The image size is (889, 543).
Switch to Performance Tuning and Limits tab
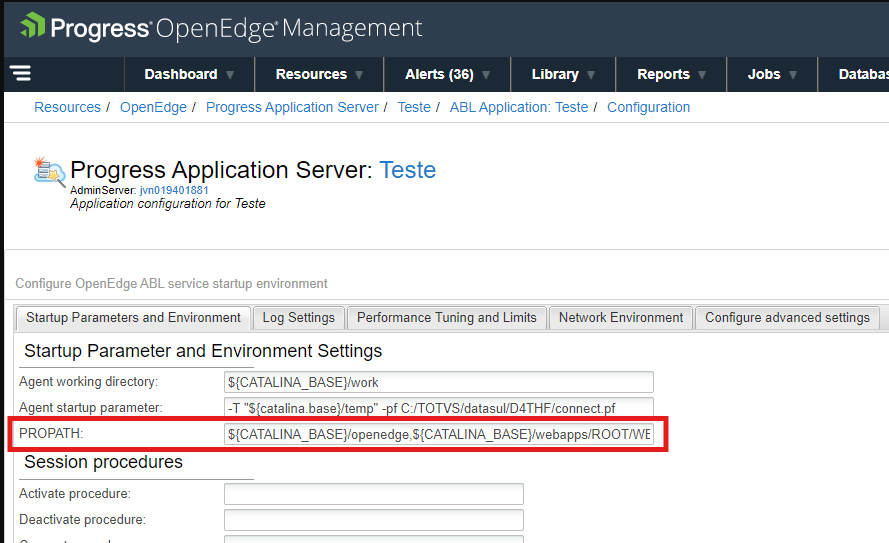(x=447, y=317)
